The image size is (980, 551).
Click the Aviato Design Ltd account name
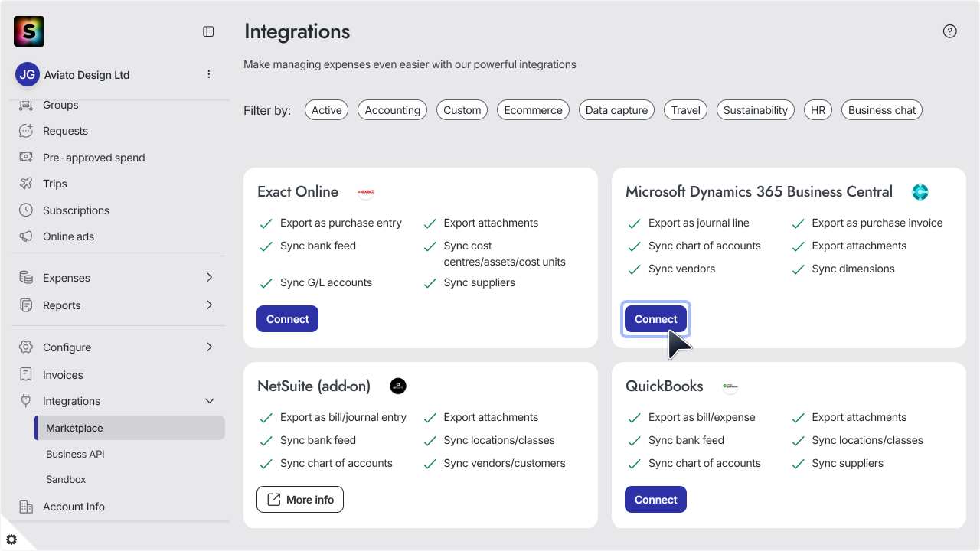87,75
